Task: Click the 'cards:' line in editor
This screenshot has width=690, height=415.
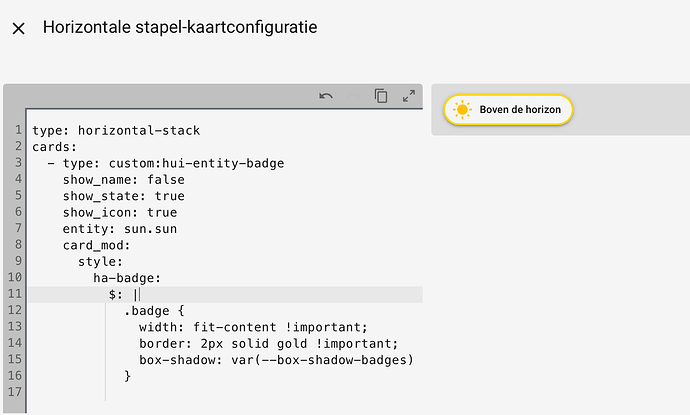Action: pos(55,147)
